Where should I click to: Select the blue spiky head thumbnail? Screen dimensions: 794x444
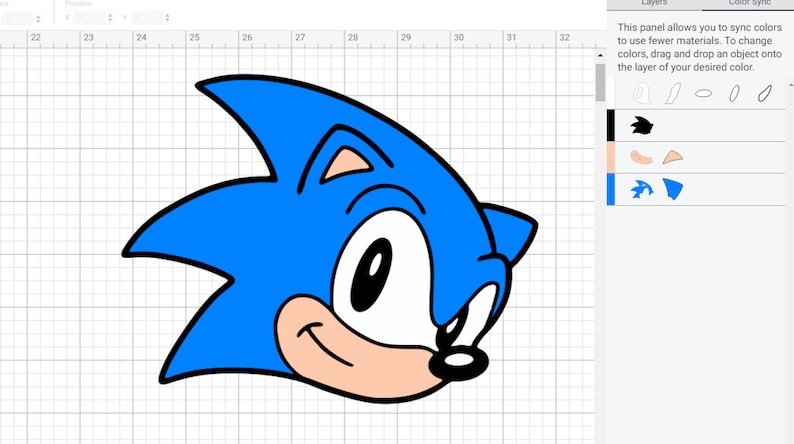[642, 189]
